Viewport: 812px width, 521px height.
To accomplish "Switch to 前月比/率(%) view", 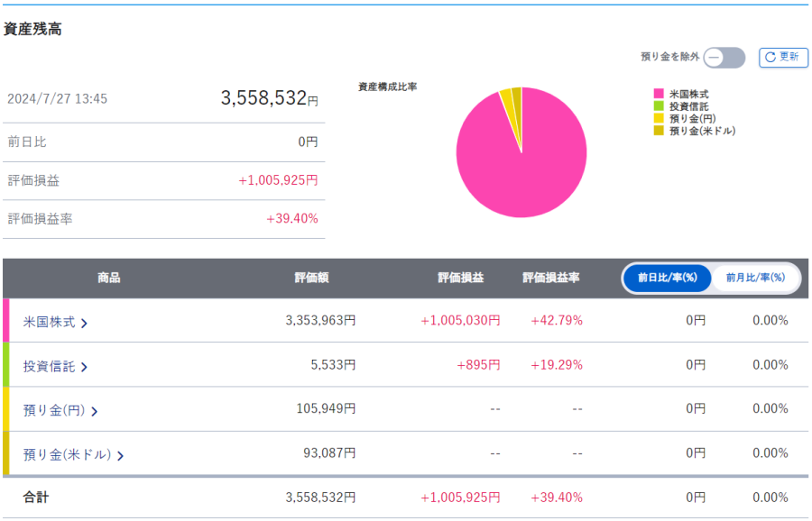I will 755,278.
